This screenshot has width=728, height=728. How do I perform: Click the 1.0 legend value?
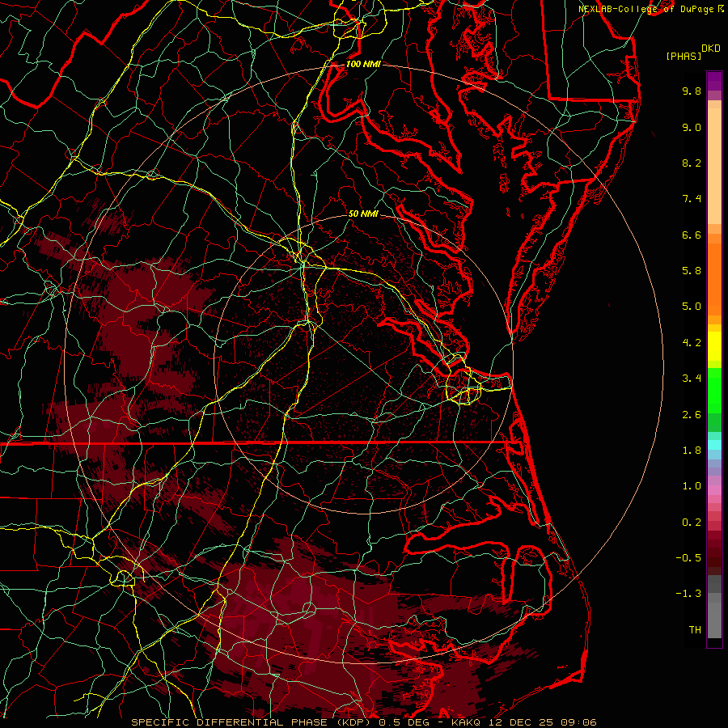coord(692,486)
